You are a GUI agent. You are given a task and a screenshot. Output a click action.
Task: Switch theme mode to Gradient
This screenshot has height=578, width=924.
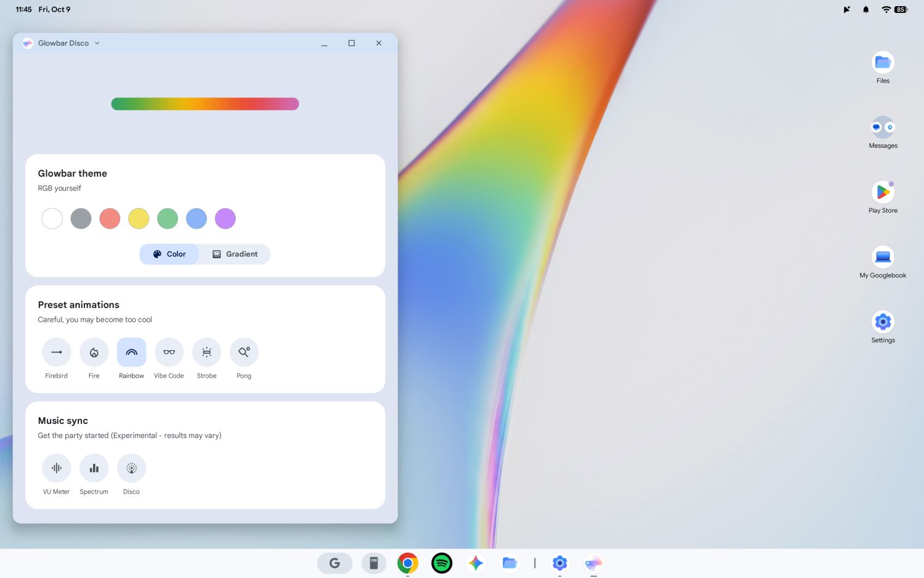tap(235, 254)
